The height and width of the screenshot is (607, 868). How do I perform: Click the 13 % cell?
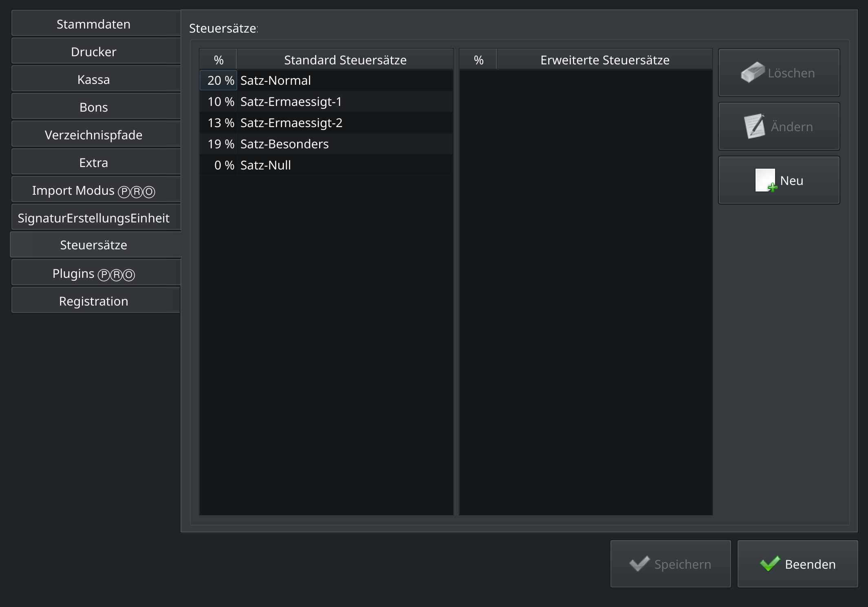(218, 123)
